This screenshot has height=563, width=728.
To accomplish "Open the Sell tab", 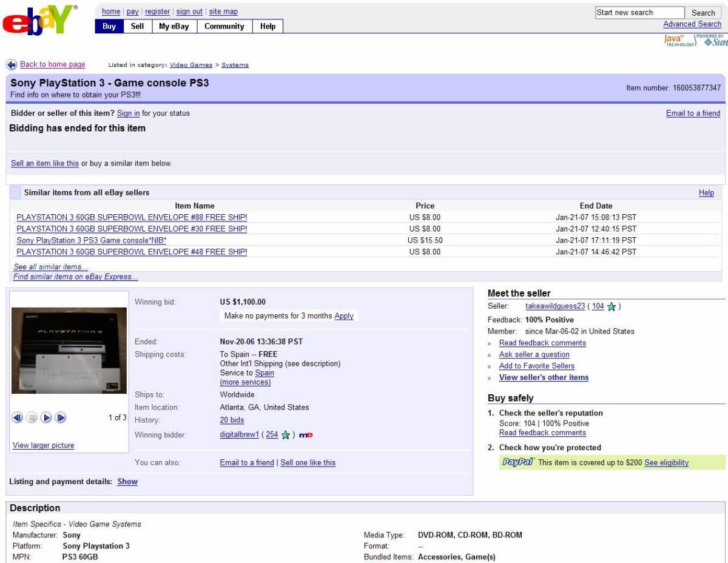I will (138, 26).
